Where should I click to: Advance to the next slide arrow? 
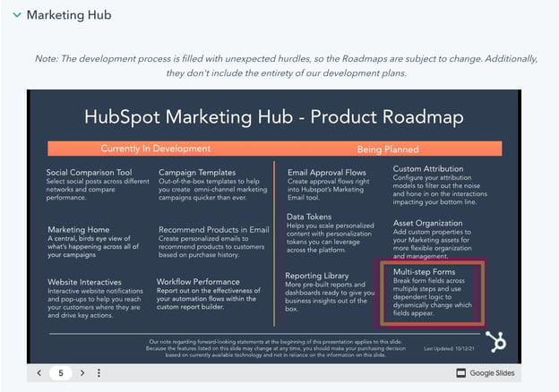pos(82,372)
